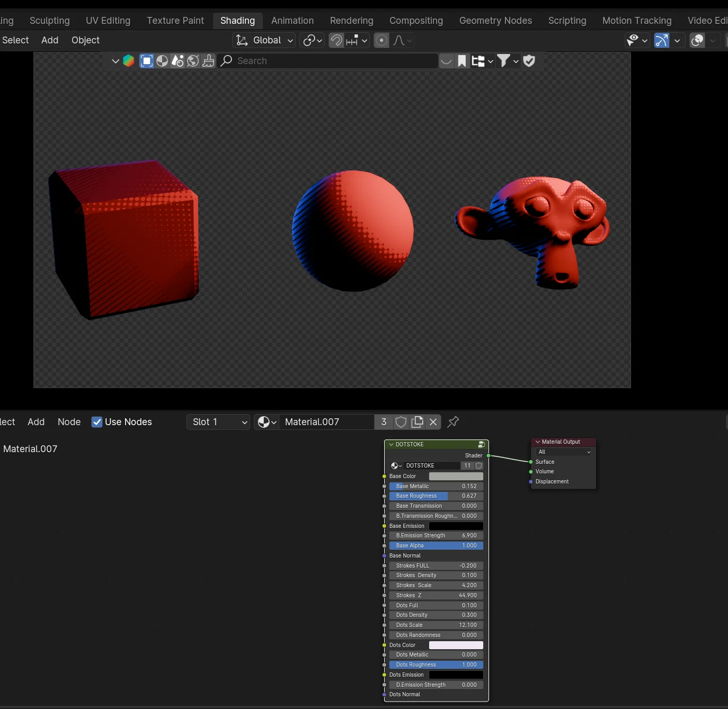Open the Node menu in node editor
Image resolution: width=728 pixels, height=709 pixels.
pos(69,422)
